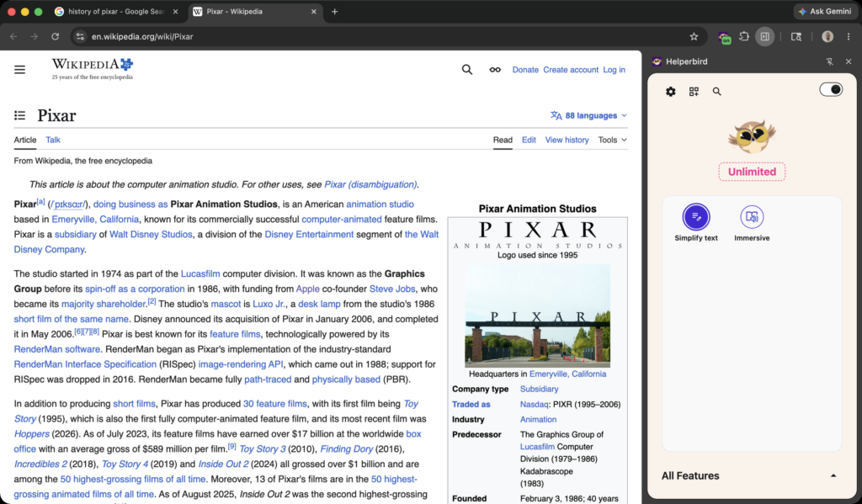Screen dimensions: 862x504
Task: Click Create account link
Action: tap(571, 70)
